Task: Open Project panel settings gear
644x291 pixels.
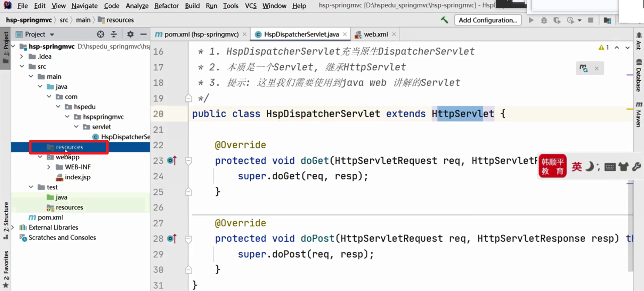Action: coord(130,34)
